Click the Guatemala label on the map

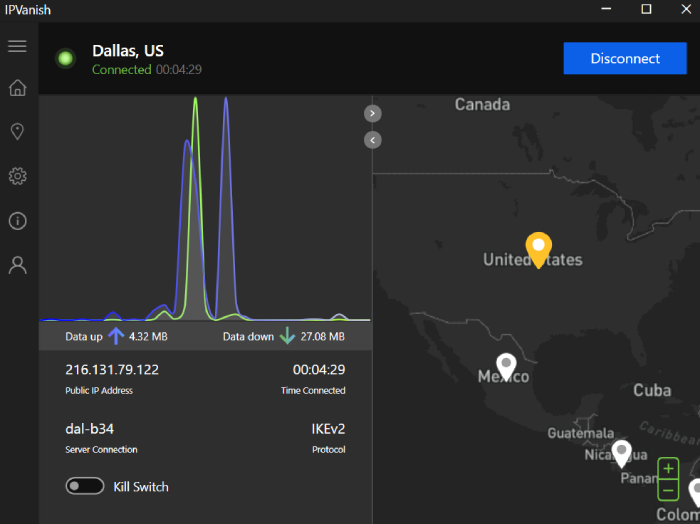point(580,433)
